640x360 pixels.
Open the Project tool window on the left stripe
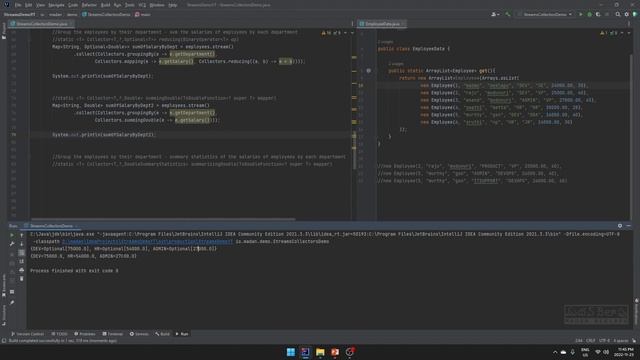4,31
